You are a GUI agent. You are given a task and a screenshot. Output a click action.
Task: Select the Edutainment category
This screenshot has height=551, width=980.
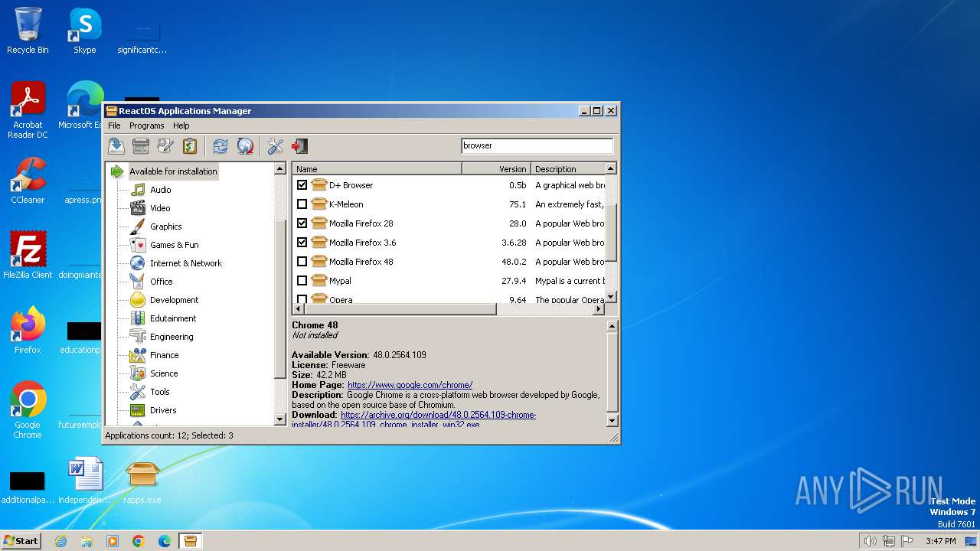[173, 318]
